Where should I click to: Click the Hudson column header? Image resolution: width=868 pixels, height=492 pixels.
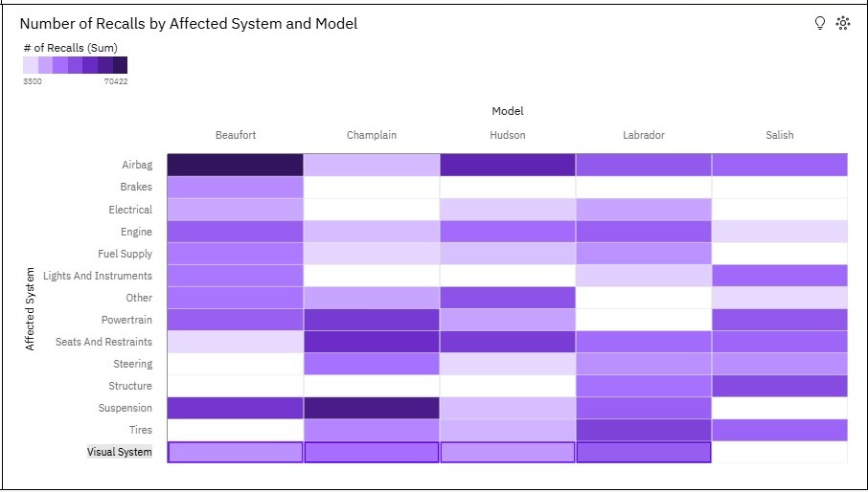(508, 135)
